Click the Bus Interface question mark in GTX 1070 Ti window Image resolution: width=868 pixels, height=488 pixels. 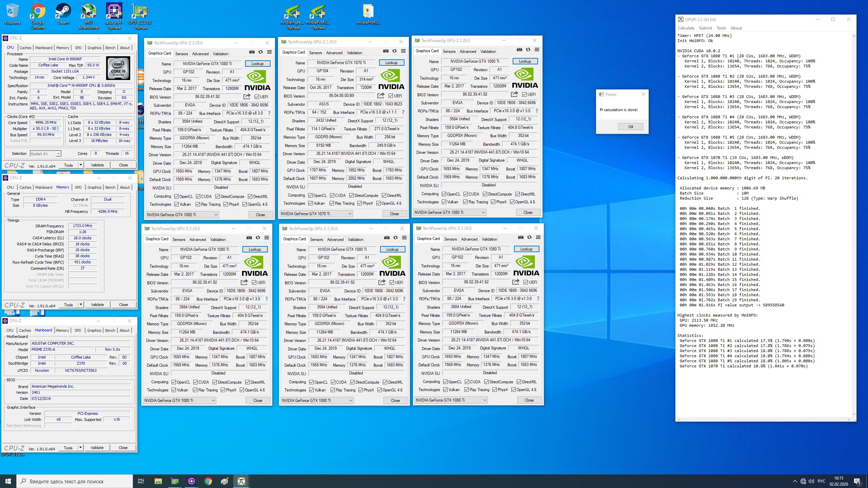(403, 112)
